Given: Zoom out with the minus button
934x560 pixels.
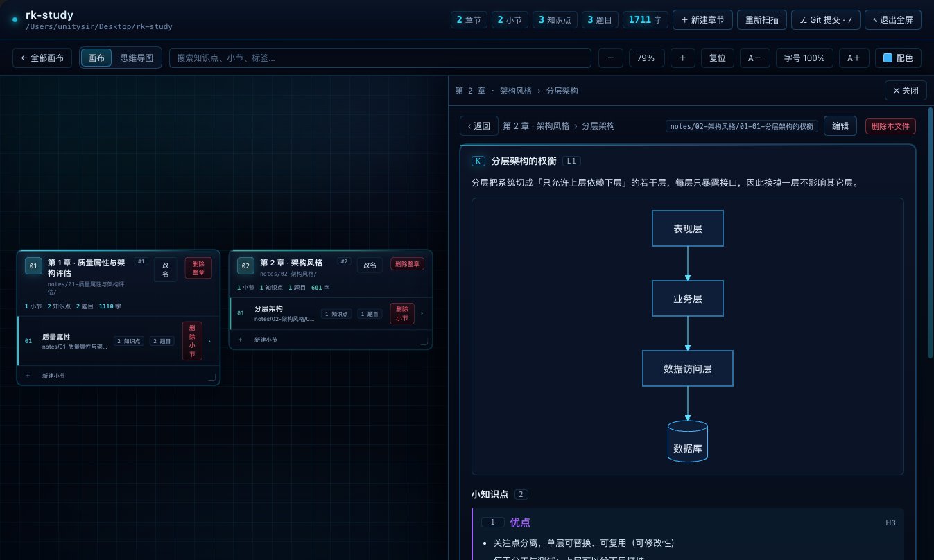Looking at the screenshot, I should tap(610, 58).
